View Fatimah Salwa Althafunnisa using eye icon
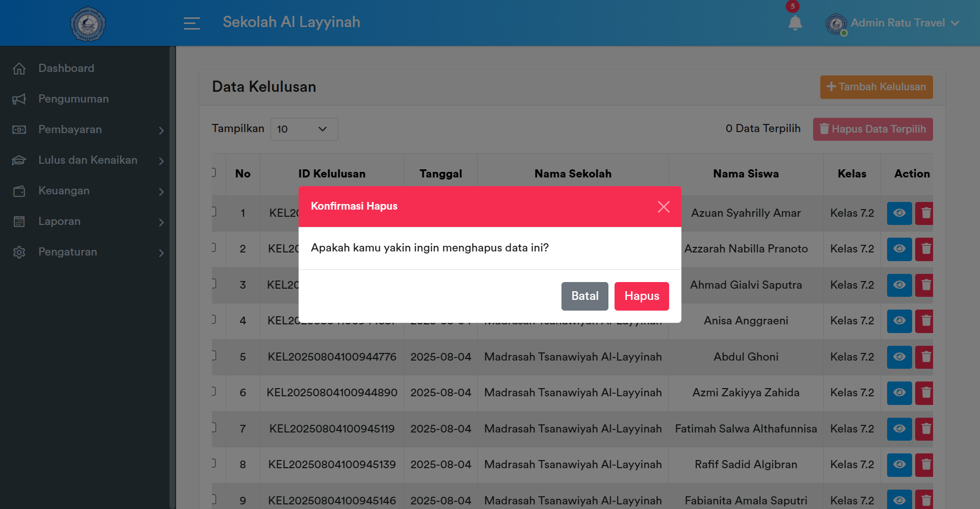Image resolution: width=980 pixels, height=509 pixels. (899, 429)
